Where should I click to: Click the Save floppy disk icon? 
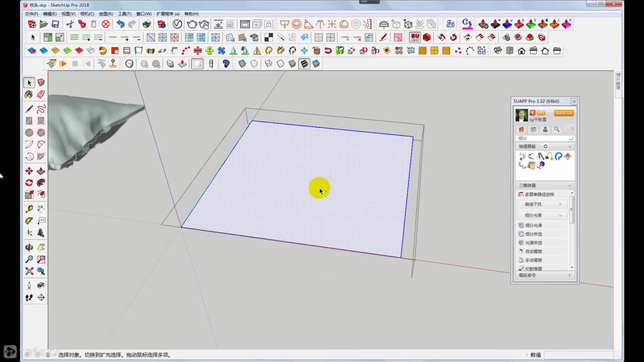(x=55, y=24)
